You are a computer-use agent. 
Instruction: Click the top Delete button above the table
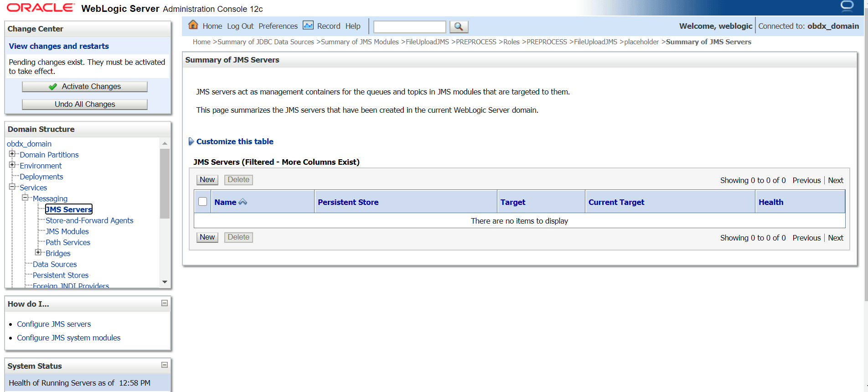tap(238, 180)
